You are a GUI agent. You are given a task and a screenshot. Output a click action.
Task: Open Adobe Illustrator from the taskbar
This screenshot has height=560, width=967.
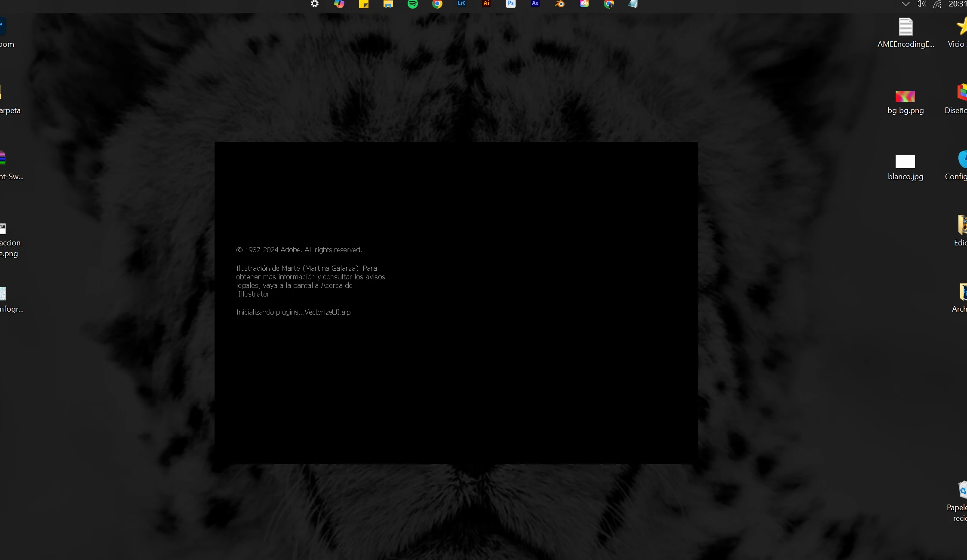coord(486,3)
